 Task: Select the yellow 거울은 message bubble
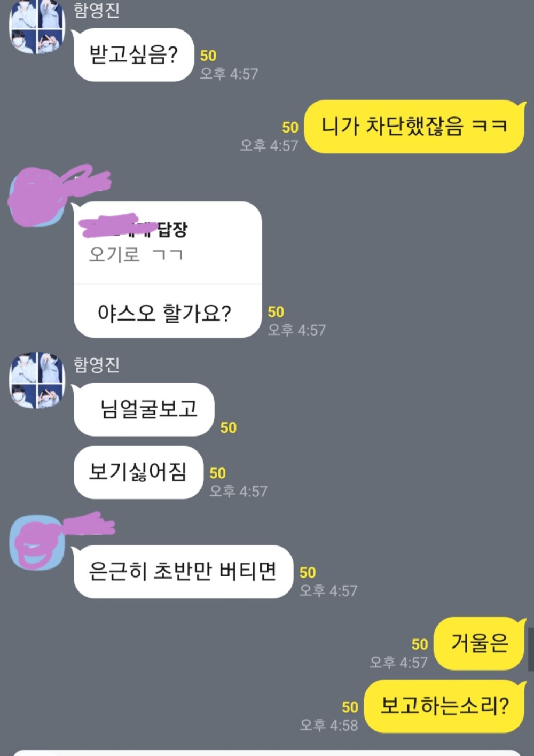click(480, 643)
